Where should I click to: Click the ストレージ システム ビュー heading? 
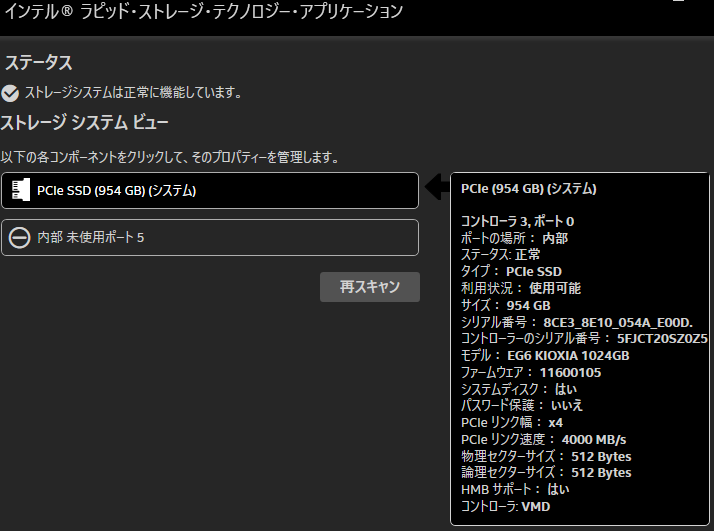pyautogui.click(x=84, y=123)
